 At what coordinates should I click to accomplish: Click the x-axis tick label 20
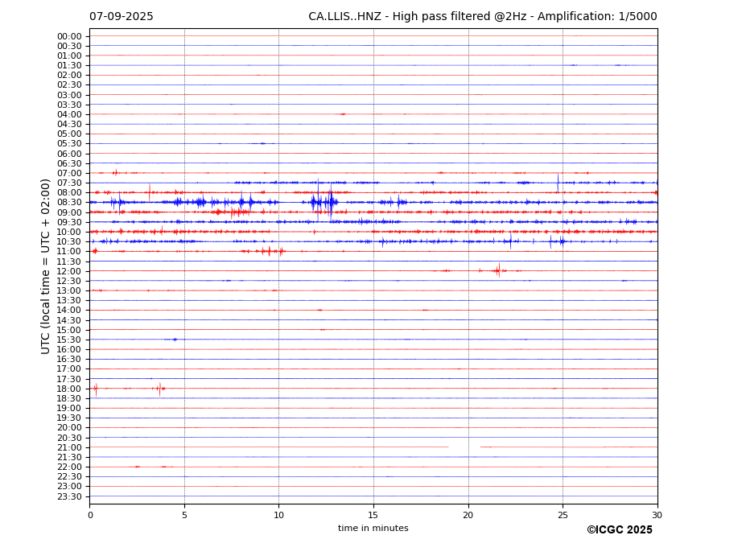point(468,515)
